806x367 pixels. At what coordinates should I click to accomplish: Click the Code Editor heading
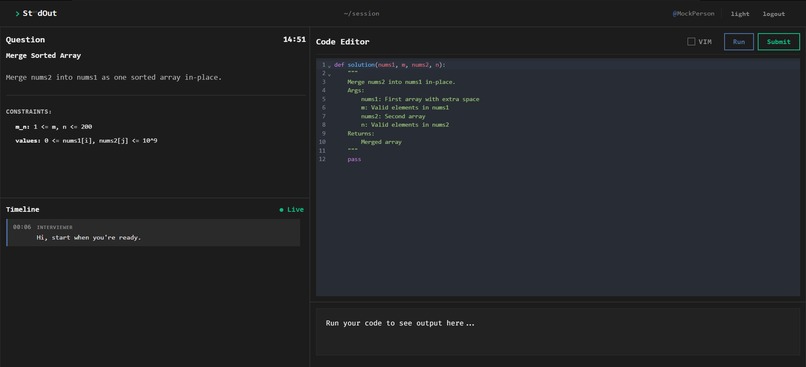coord(342,42)
